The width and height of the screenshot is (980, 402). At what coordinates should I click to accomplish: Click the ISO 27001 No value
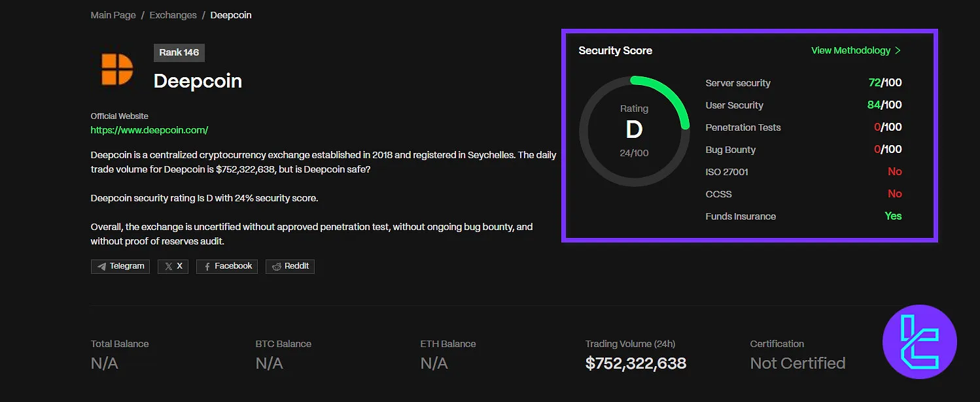[x=895, y=172]
